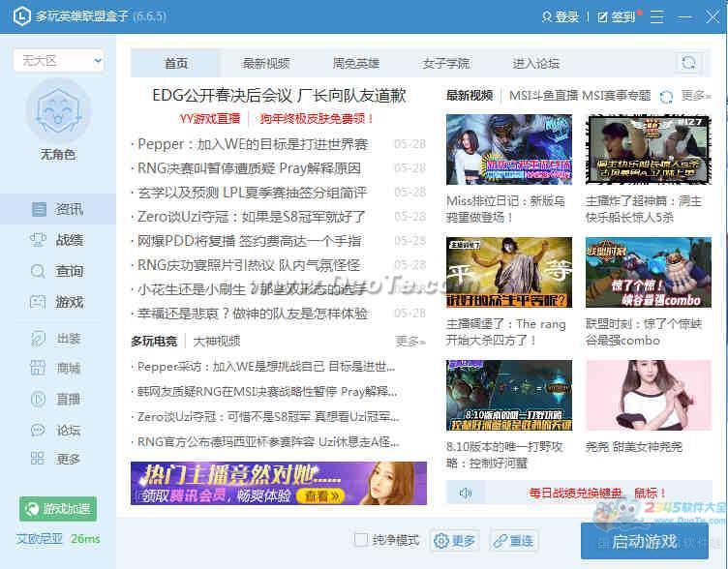
Task: Open the 每日战绩兑换键盘 announcement
Action: click(x=597, y=493)
